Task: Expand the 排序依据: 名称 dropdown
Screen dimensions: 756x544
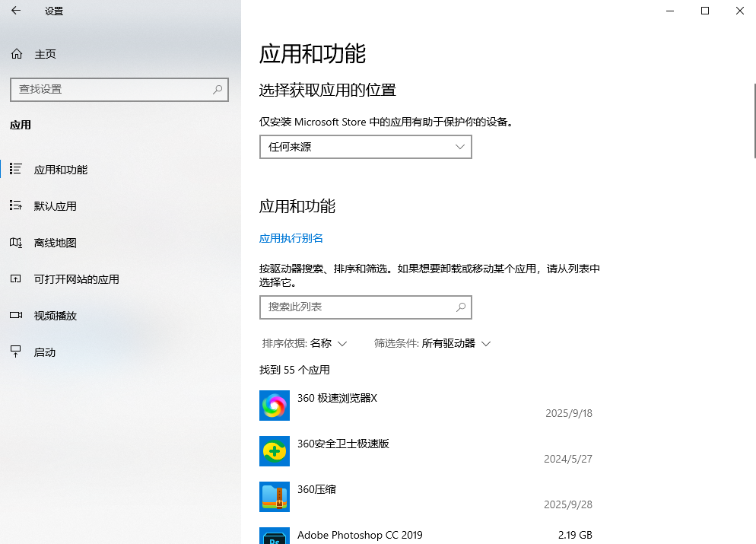Action: click(304, 343)
